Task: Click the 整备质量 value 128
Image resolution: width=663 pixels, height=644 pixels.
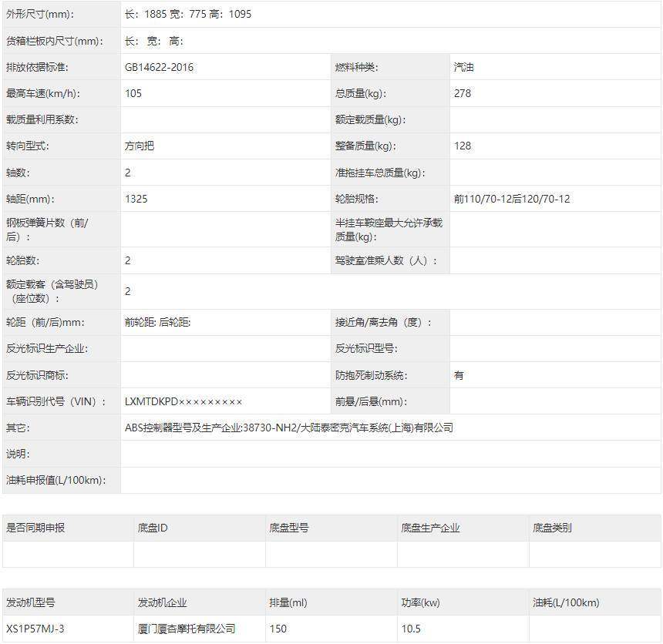Action: tap(459, 145)
